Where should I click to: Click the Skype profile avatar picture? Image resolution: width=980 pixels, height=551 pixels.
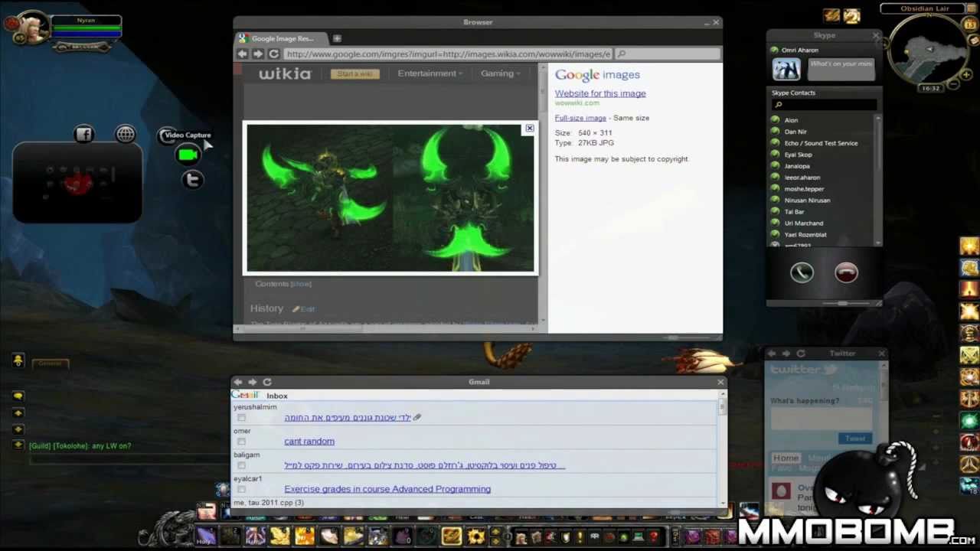coord(786,70)
